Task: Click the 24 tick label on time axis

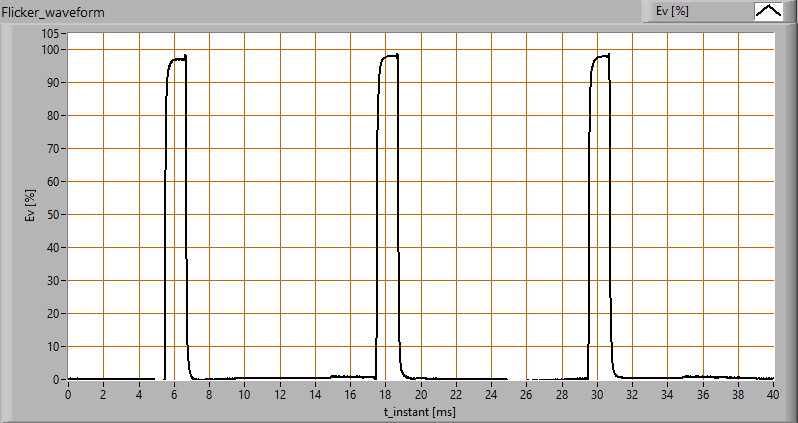Action: point(491,395)
